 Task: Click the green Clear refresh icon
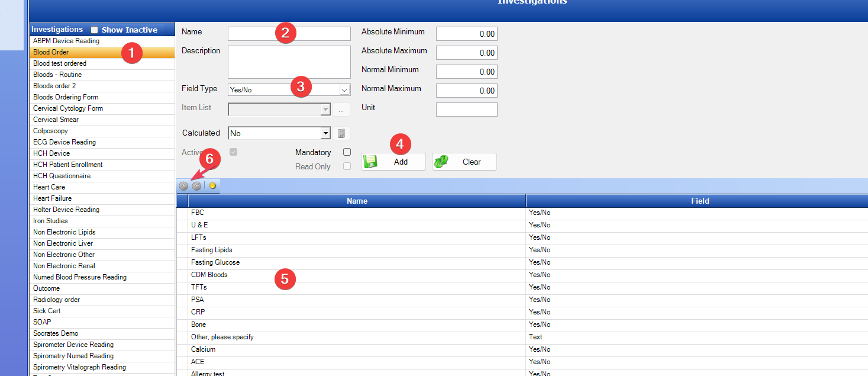[441, 162]
